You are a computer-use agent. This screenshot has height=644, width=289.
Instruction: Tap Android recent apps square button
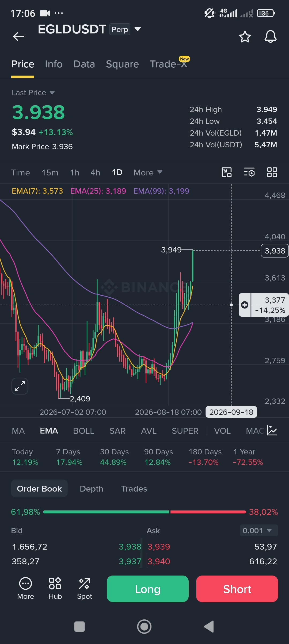point(79,627)
